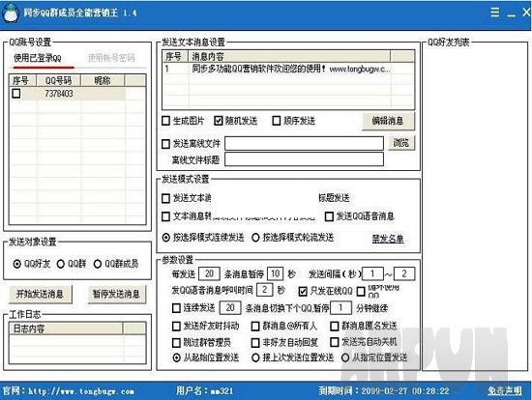This screenshot has height=400, width=532.
Task: Open the hamburger menu icon in title bar
Action: click(x=494, y=13)
